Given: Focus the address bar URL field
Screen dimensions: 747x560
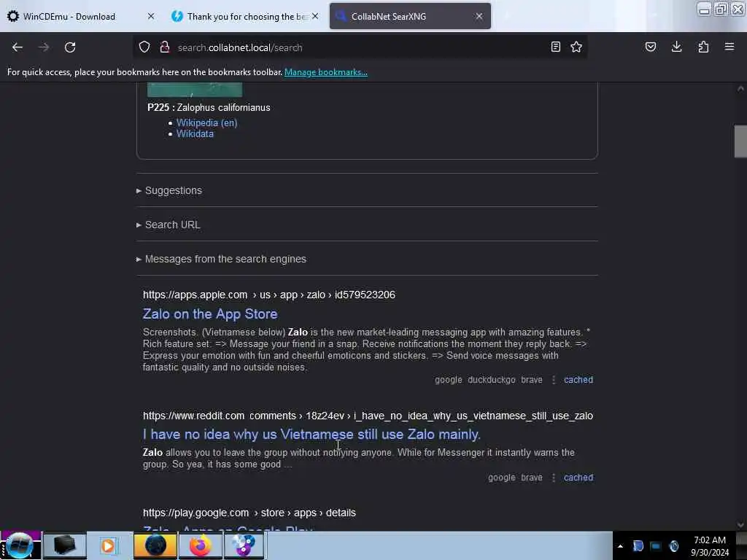Looking at the screenshot, I should pyautogui.click(x=360, y=47).
